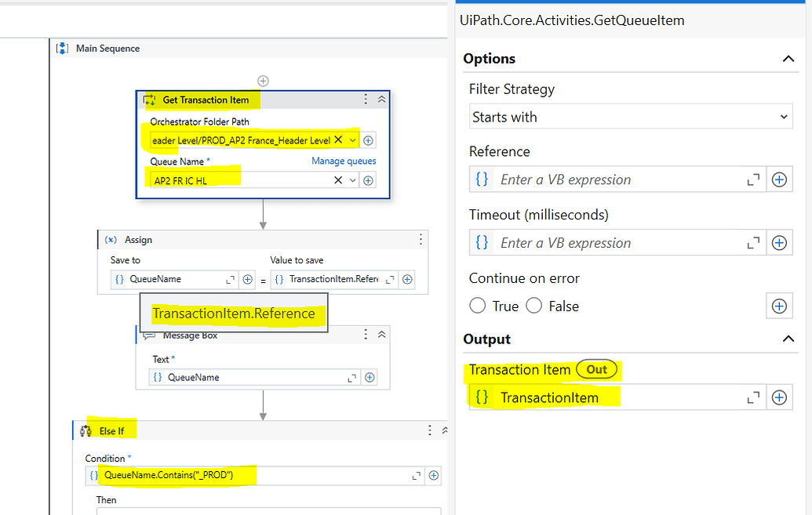Select False for Continue on error
The height and width of the screenshot is (515, 812).
[x=534, y=306]
